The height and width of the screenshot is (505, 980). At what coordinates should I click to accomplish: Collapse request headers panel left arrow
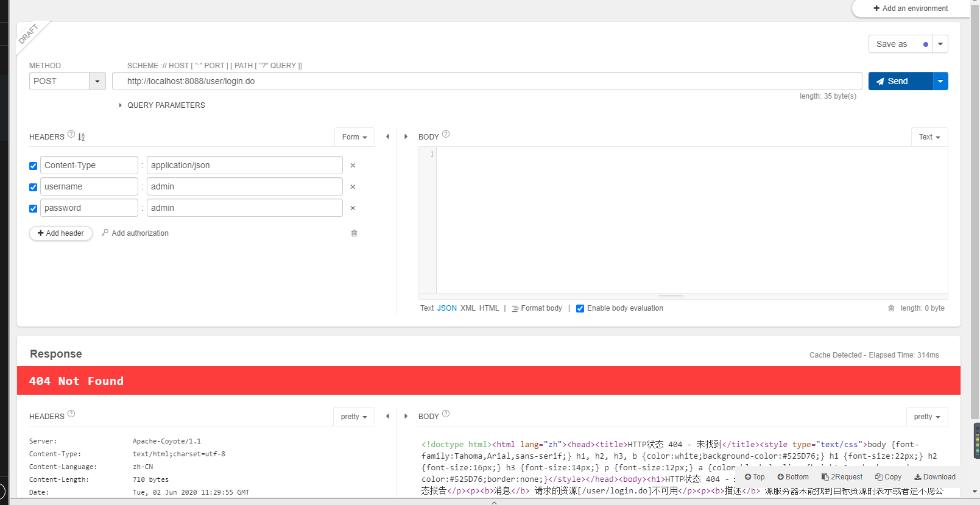[x=387, y=137]
